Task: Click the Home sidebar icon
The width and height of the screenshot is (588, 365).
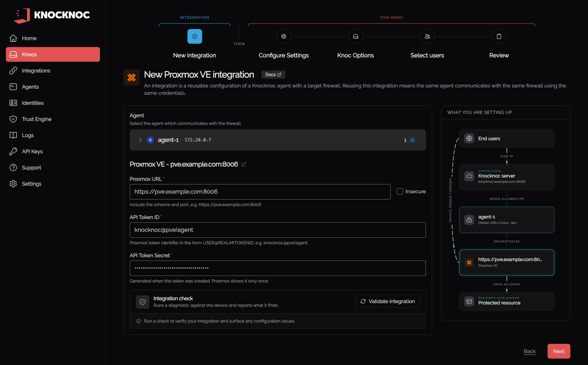Action: pyautogui.click(x=13, y=38)
